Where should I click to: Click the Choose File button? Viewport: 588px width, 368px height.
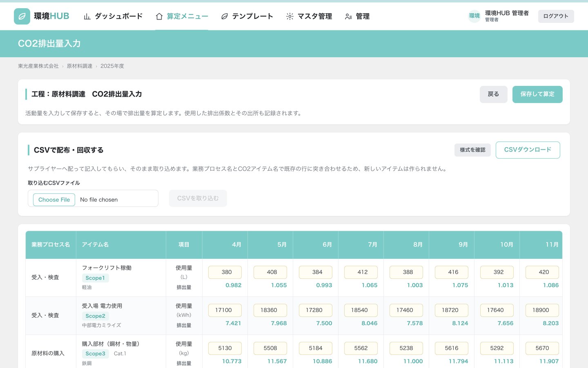point(54,200)
